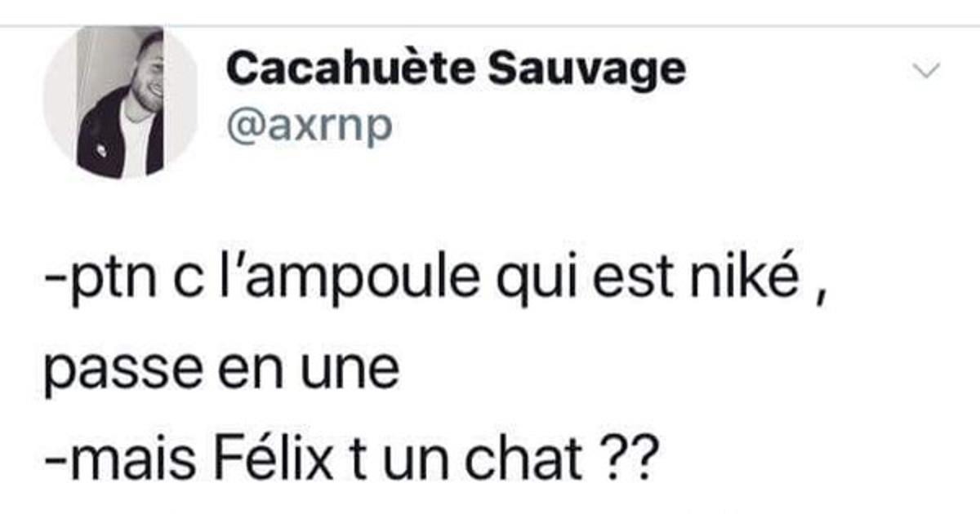Open the tweet options chevron menu
The width and height of the screenshot is (980, 514).
[925, 72]
